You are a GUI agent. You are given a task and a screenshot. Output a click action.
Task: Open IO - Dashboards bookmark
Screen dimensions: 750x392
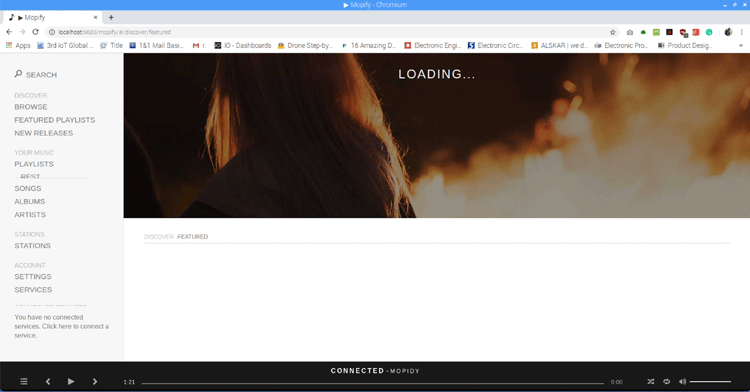pos(243,45)
